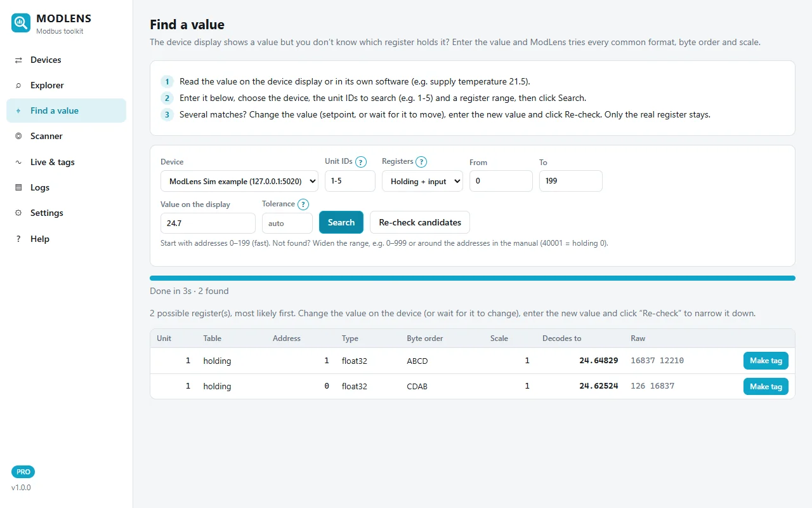Select decoded value 24.62524
The width and height of the screenshot is (812, 508).
point(598,386)
